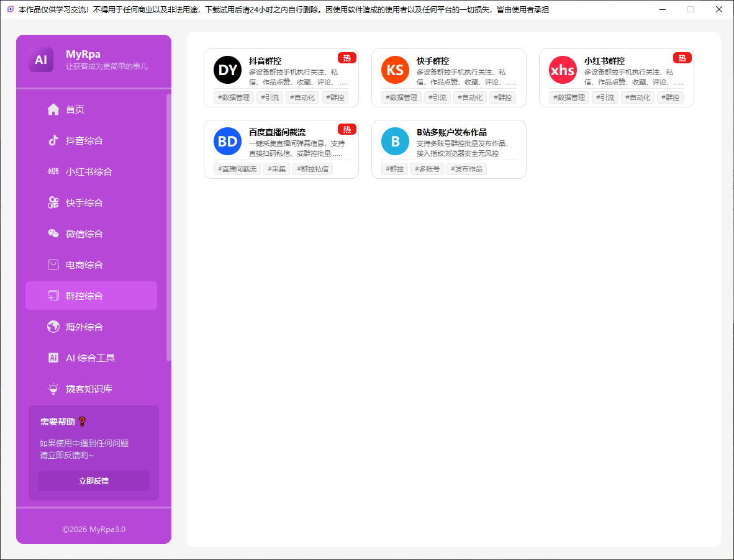Click the app icon in the title bar

click(11, 9)
